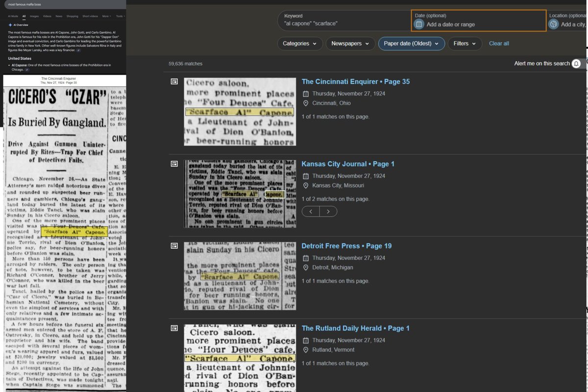This screenshot has height=392, width=588.
Task: Click the location pin next to Cincinnati, Ohio
Action: tap(306, 103)
